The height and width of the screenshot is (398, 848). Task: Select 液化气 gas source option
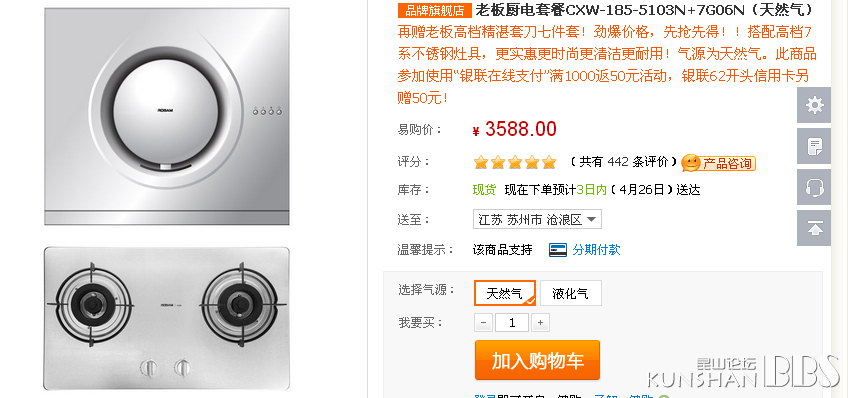[571, 293]
